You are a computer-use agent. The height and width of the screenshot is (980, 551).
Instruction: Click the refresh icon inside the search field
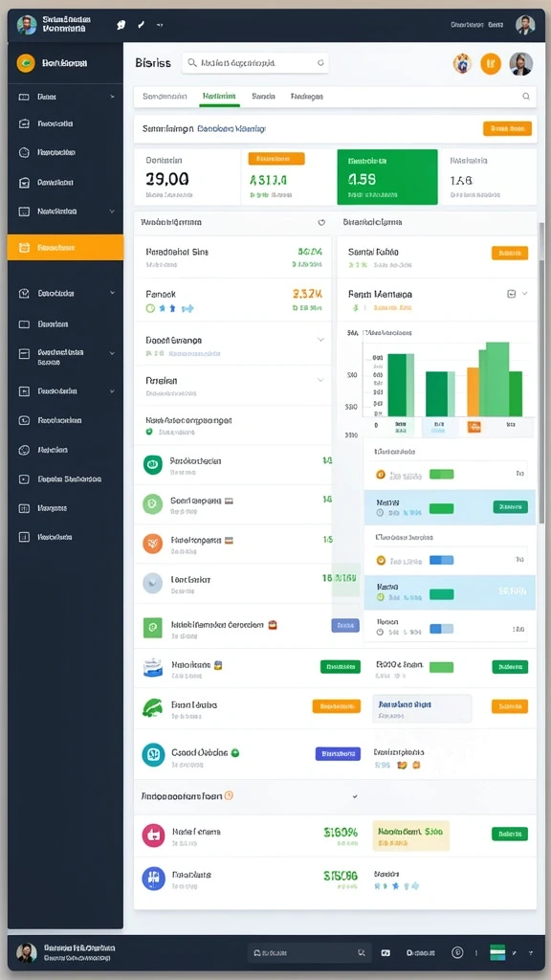coord(320,62)
